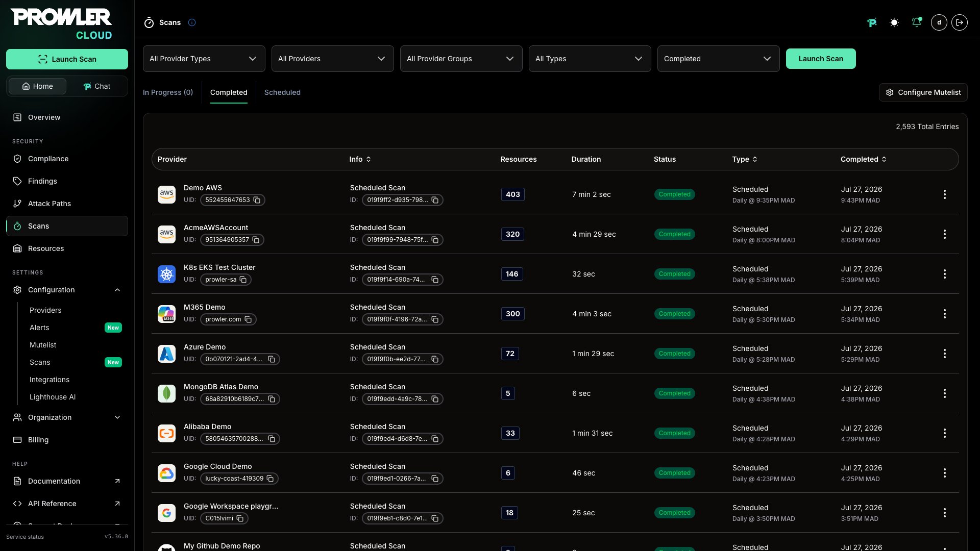Screen dimensions: 980x551
Task: Copy scan ID of M365 Demo scan
Action: click(435, 319)
